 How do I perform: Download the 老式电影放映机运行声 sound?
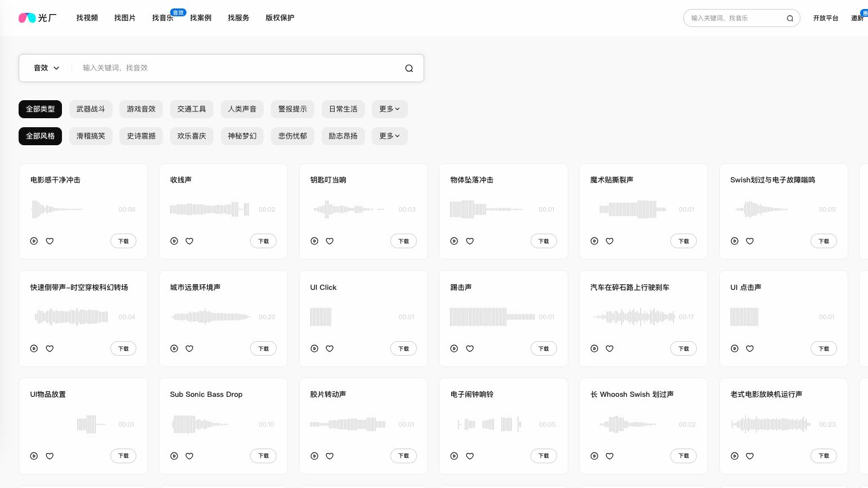tap(824, 456)
